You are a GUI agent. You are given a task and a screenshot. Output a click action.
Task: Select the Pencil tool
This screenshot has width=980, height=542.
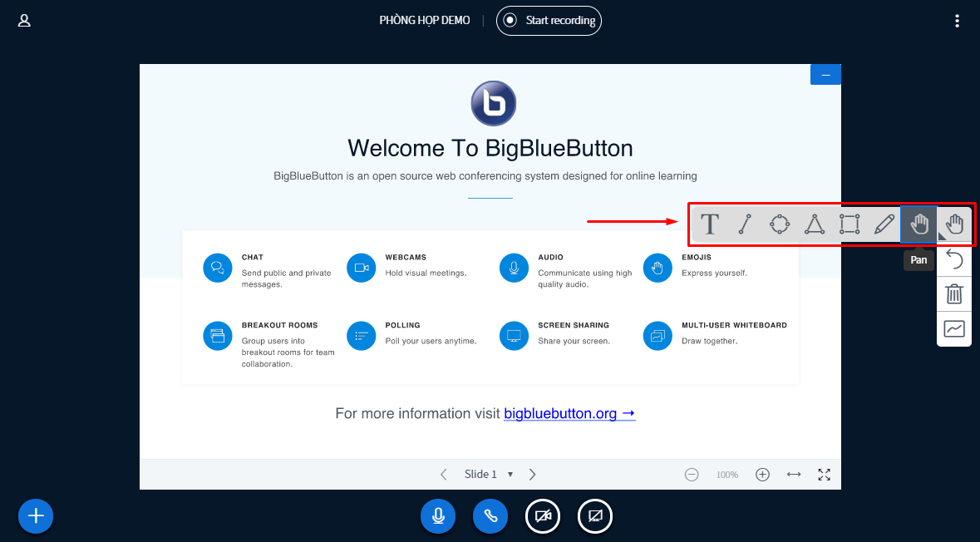click(x=884, y=224)
